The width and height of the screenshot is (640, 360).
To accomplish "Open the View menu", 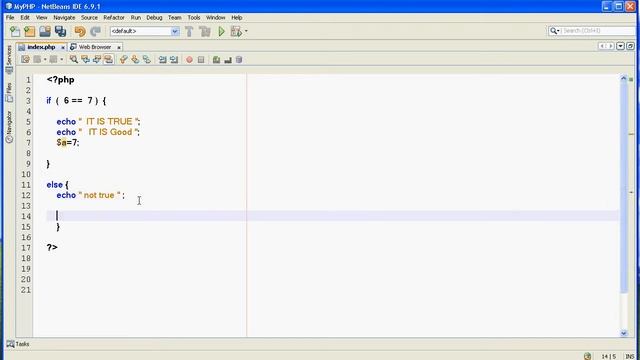I will click(41, 18).
